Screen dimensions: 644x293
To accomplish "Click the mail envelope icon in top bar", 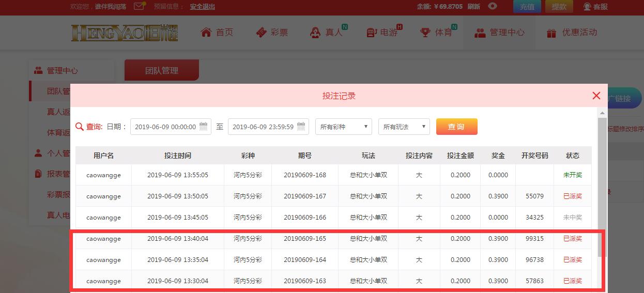I will (139, 7).
